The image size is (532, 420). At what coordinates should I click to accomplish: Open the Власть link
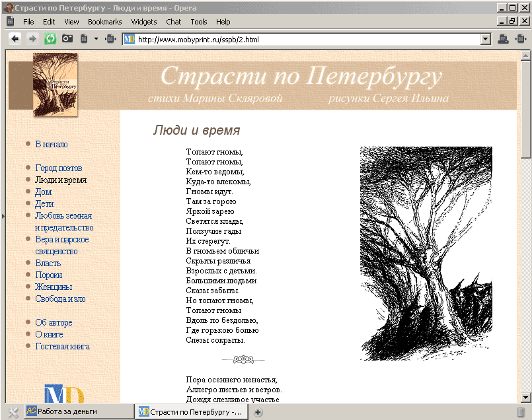tap(48, 263)
